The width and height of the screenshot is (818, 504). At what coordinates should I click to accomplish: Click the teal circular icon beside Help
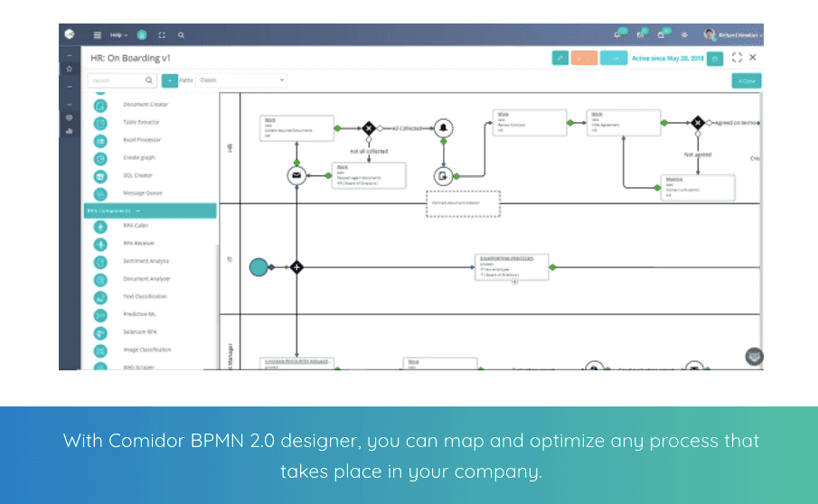(141, 35)
